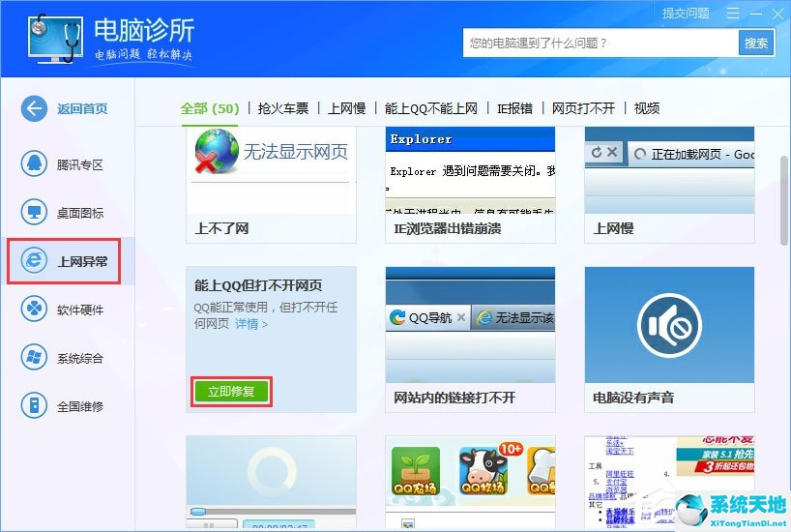Select the 系统综合 Windows logo icon

click(34, 357)
